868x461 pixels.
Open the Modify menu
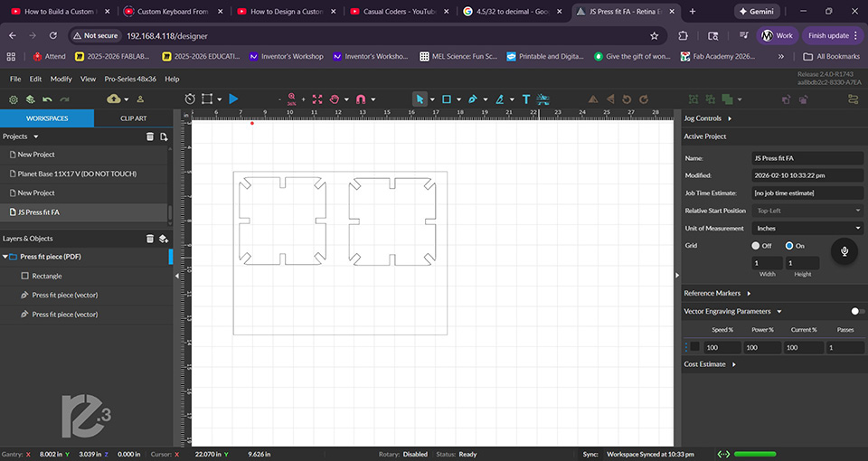61,79
